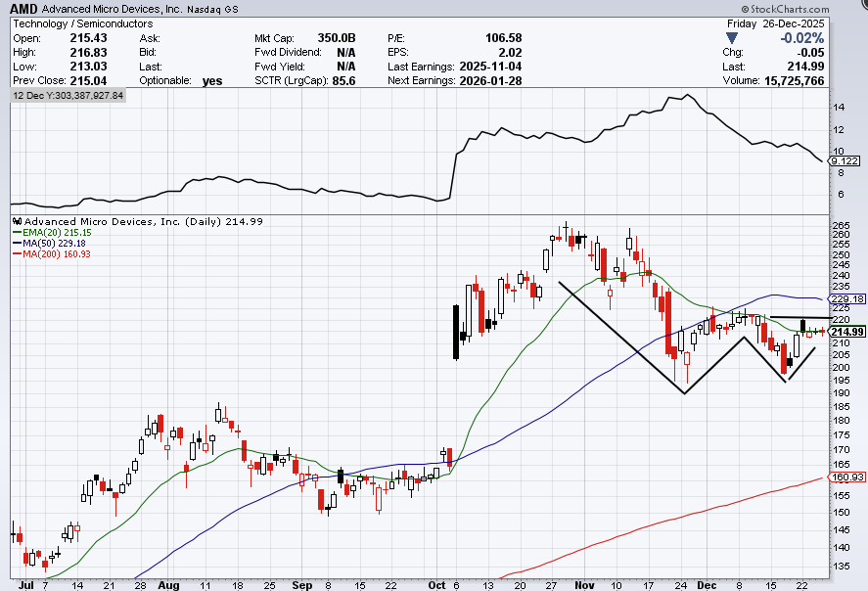Click the MA(50) 229.18 legend entry
Viewport: 868px width, 591px height.
[x=49, y=243]
